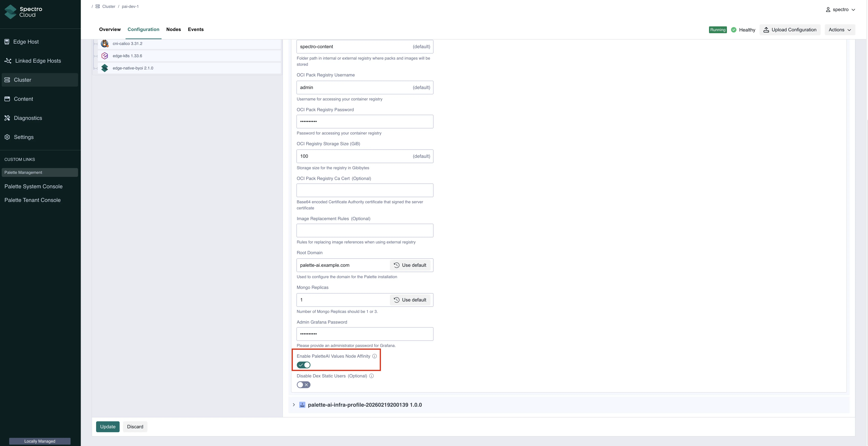Open Diagnostics from the sidebar

coord(28,118)
